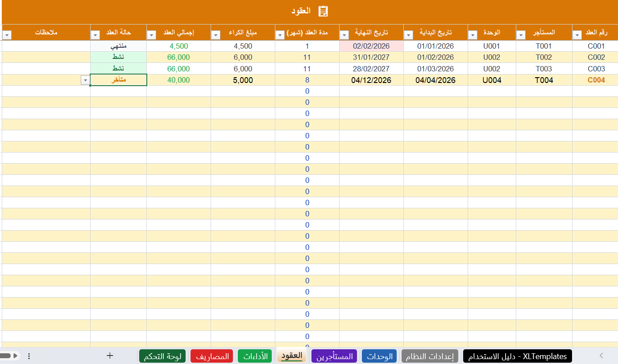Click the clipboard icon beside العقود title
The width and height of the screenshot is (618, 364).
(x=324, y=11)
